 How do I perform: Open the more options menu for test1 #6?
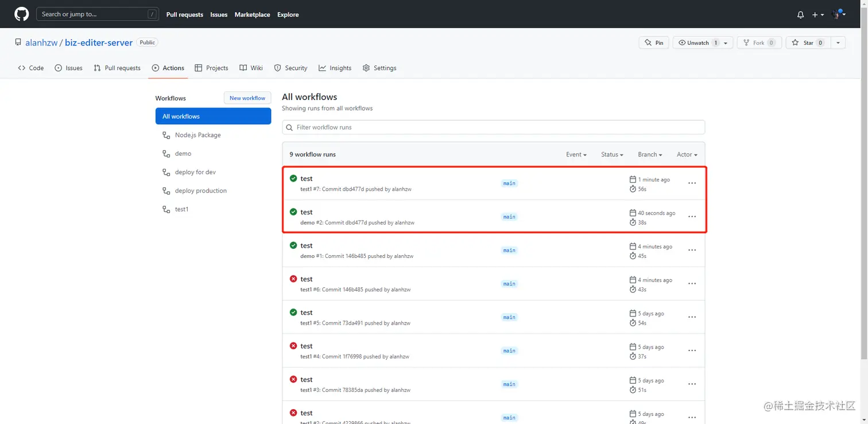(692, 284)
